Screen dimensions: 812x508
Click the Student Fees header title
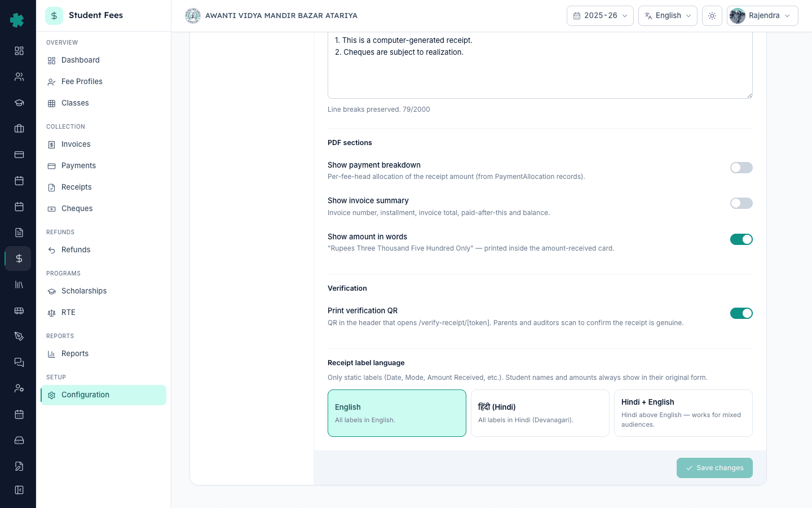[96, 15]
